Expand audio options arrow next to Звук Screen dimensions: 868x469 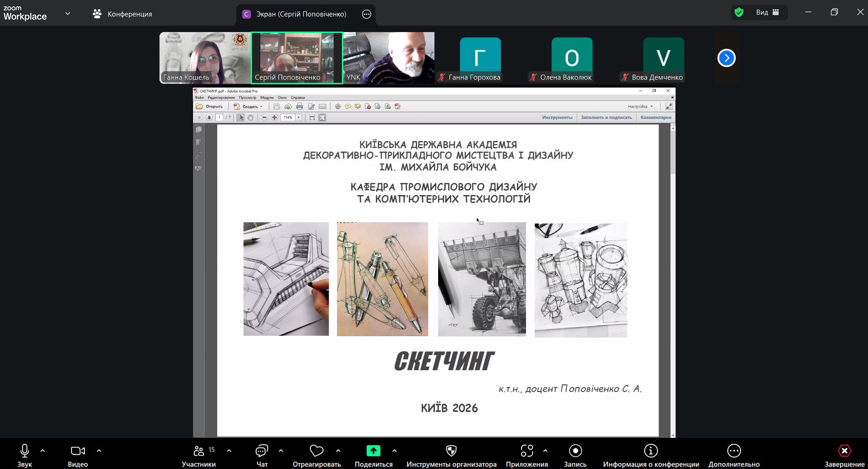click(43, 451)
